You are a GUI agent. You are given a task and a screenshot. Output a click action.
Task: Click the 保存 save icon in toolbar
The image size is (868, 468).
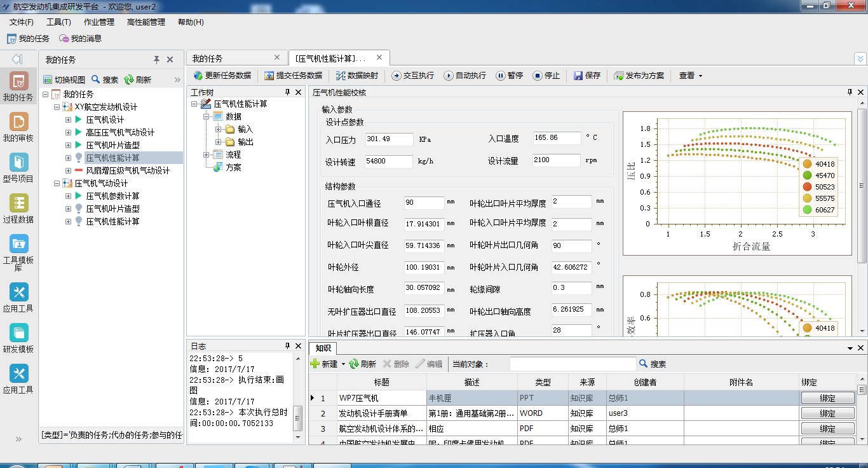tap(578, 76)
